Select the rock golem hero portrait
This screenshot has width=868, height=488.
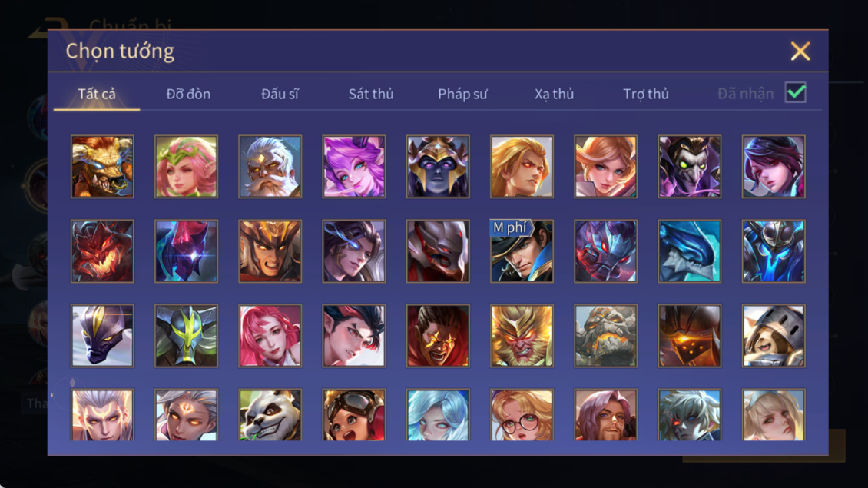click(x=605, y=335)
